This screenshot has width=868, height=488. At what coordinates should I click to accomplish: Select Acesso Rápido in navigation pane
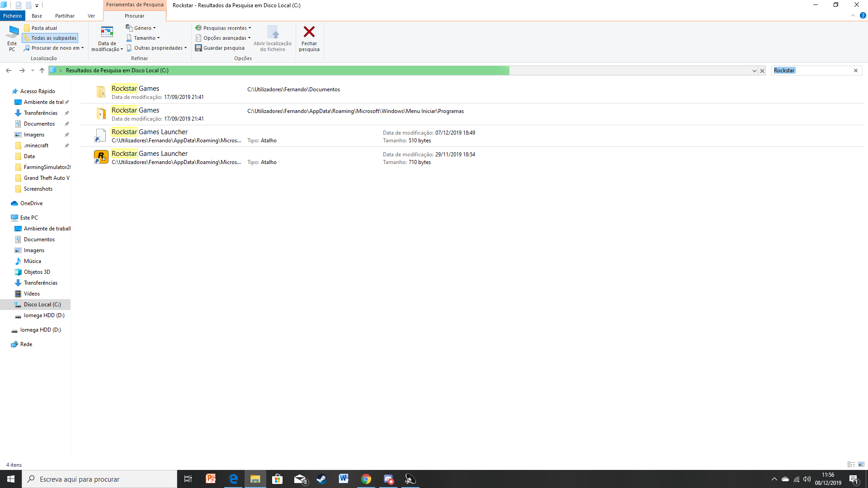tap(38, 91)
